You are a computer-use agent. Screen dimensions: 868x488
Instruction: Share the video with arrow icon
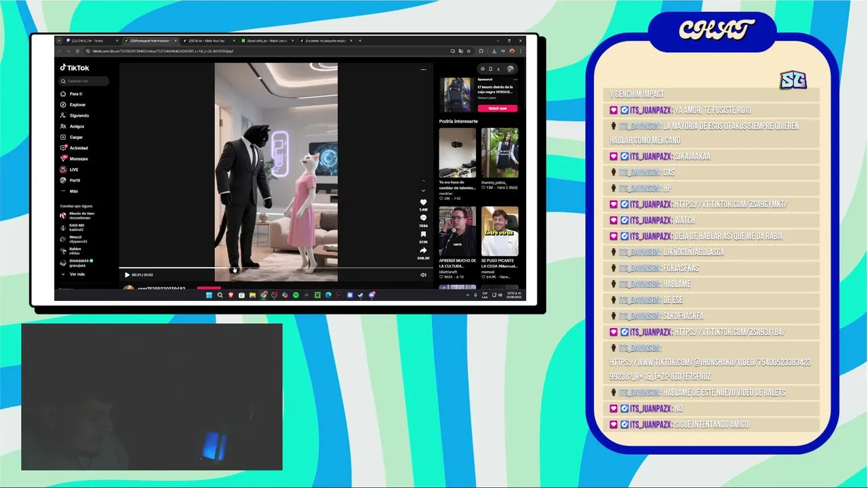[423, 250]
